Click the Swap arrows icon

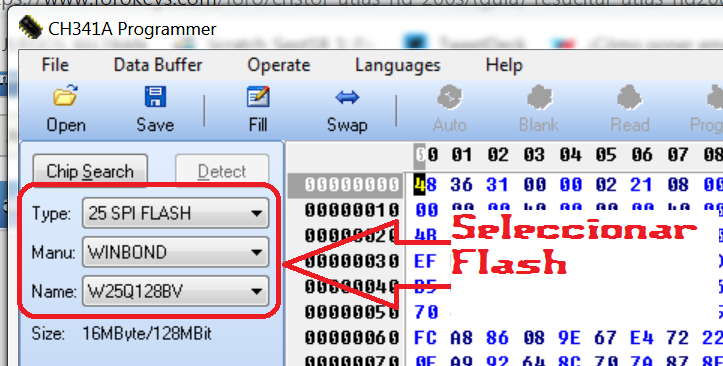point(347,97)
